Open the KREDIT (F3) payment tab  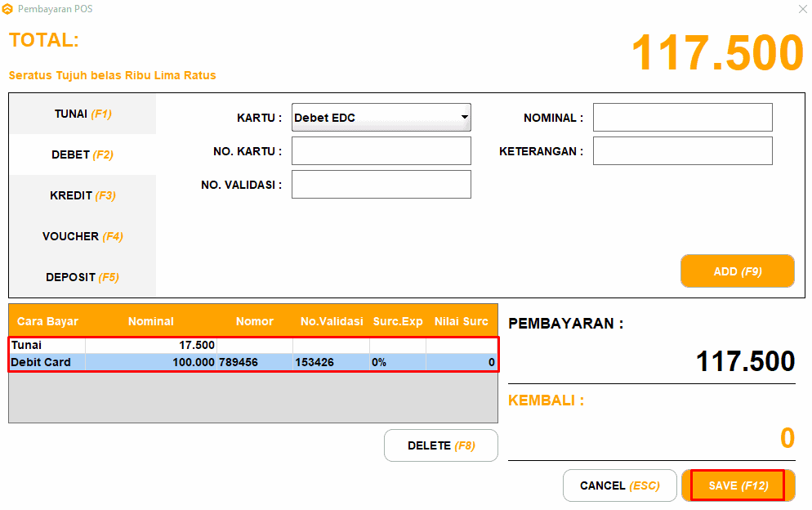point(83,195)
